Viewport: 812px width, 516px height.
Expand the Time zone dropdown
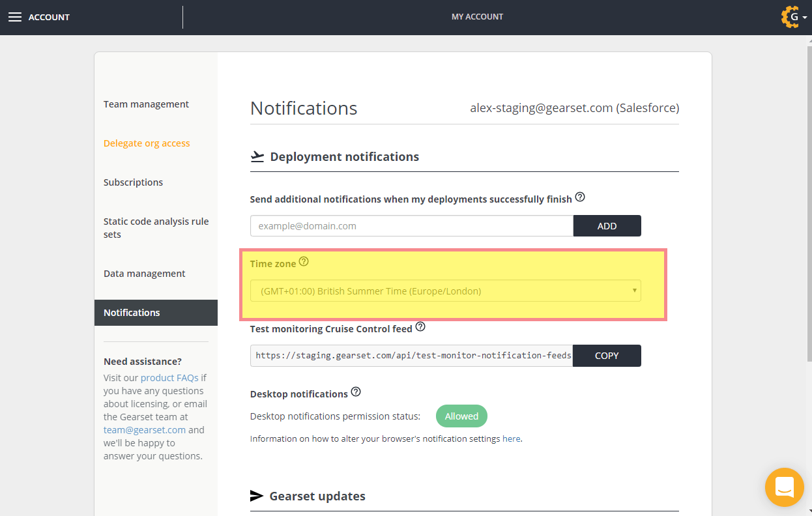coord(445,291)
